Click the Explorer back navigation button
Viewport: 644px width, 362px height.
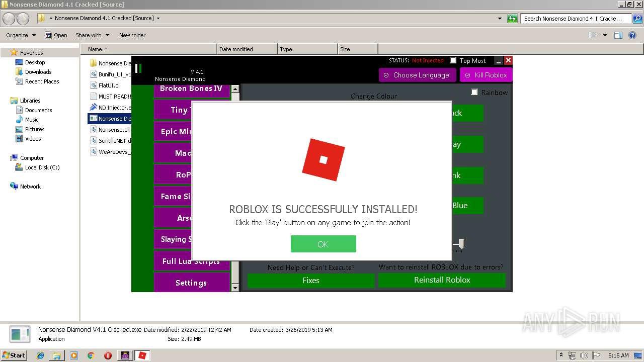9,19
